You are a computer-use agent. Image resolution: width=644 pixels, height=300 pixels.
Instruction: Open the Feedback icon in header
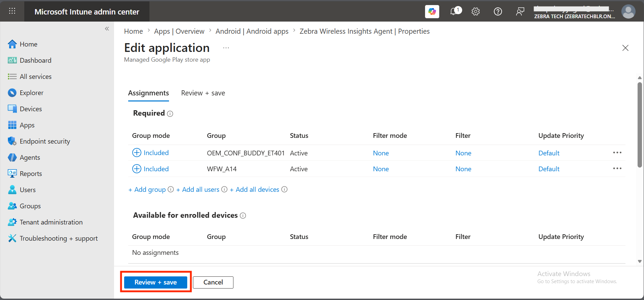[520, 11]
